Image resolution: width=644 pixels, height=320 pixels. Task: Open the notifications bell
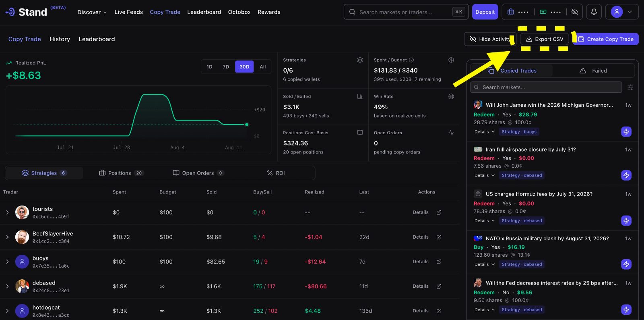[594, 12]
